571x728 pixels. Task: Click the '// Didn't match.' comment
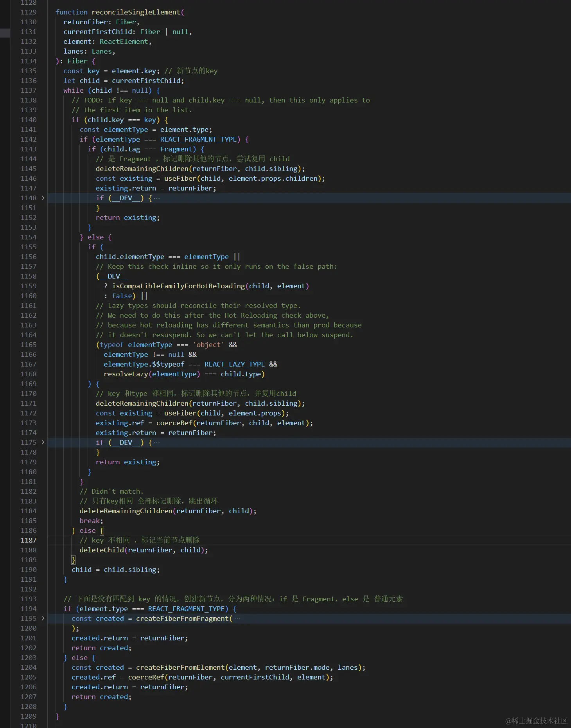[111, 491]
